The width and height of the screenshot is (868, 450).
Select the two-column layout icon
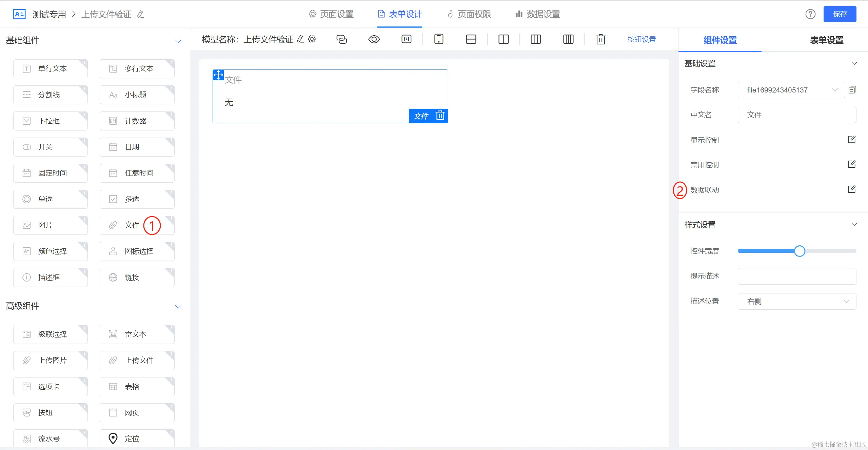click(x=504, y=39)
